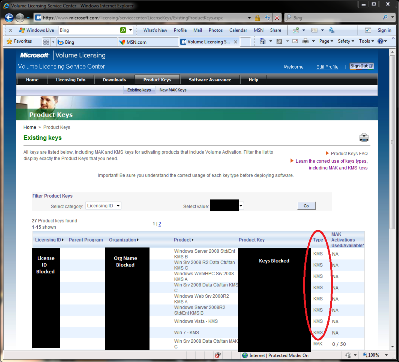Image resolution: width=399 pixels, height=362 pixels.
Task: Click the printer icon beside Existing keys
Action: (x=364, y=138)
